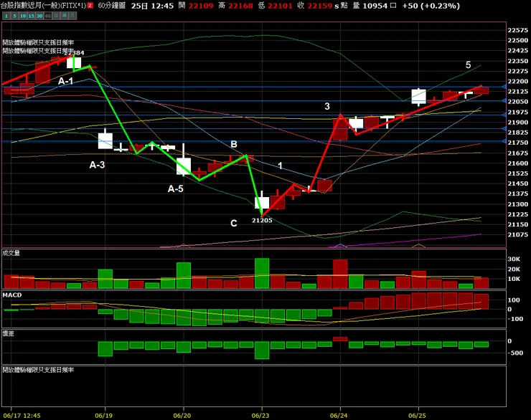Click the 'A-3' wave annotation

click(97, 165)
